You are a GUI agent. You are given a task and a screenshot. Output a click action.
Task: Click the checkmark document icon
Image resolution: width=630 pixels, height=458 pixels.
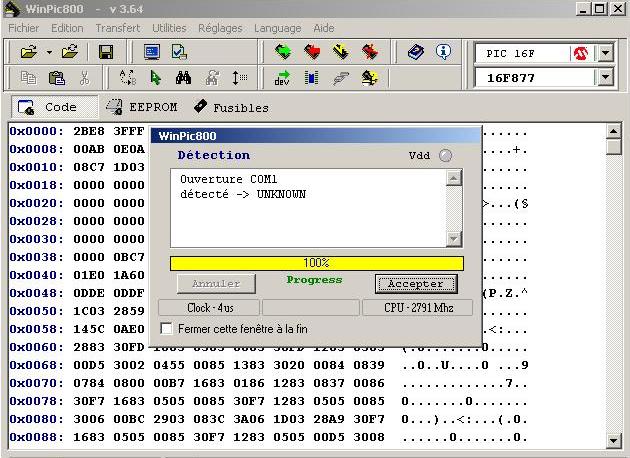coord(179,52)
